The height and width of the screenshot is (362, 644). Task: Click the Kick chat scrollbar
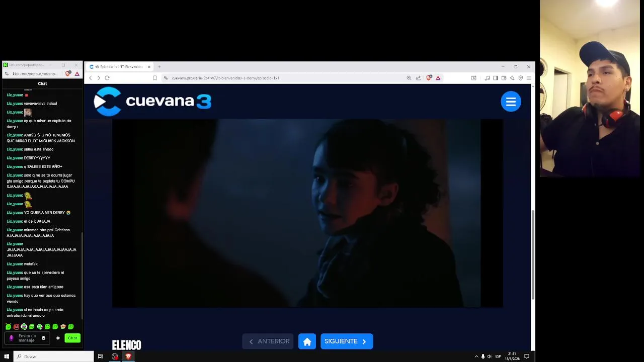(82, 277)
